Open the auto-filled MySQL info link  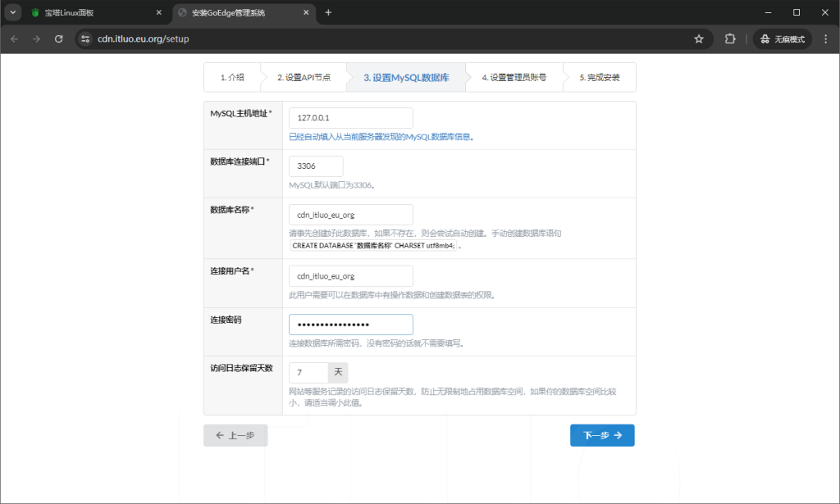coord(383,136)
